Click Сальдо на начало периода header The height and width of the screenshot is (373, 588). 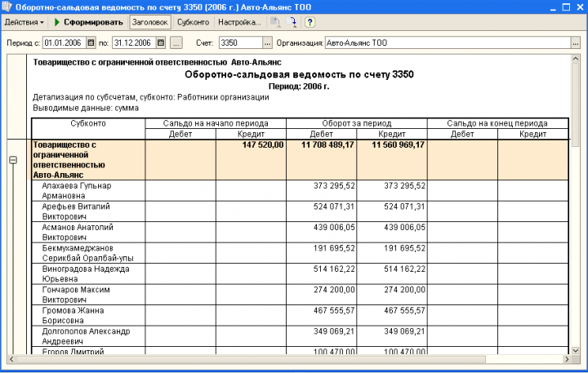click(216, 123)
